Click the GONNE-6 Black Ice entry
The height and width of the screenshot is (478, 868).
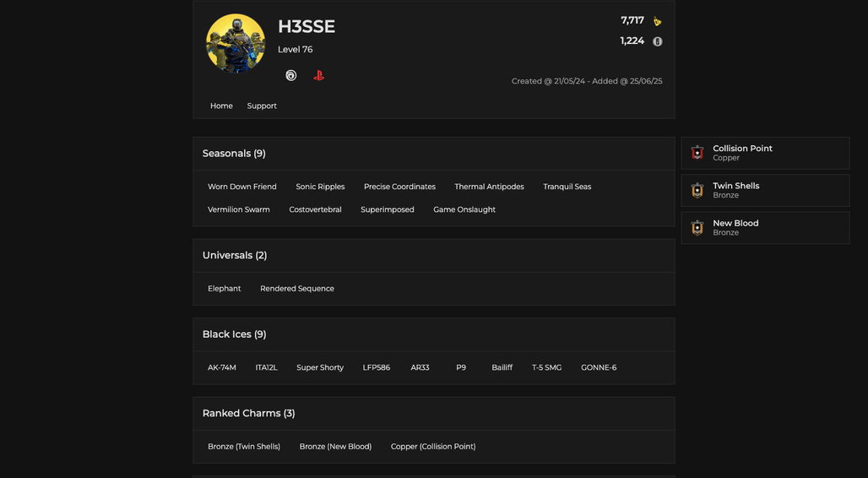[599, 367]
